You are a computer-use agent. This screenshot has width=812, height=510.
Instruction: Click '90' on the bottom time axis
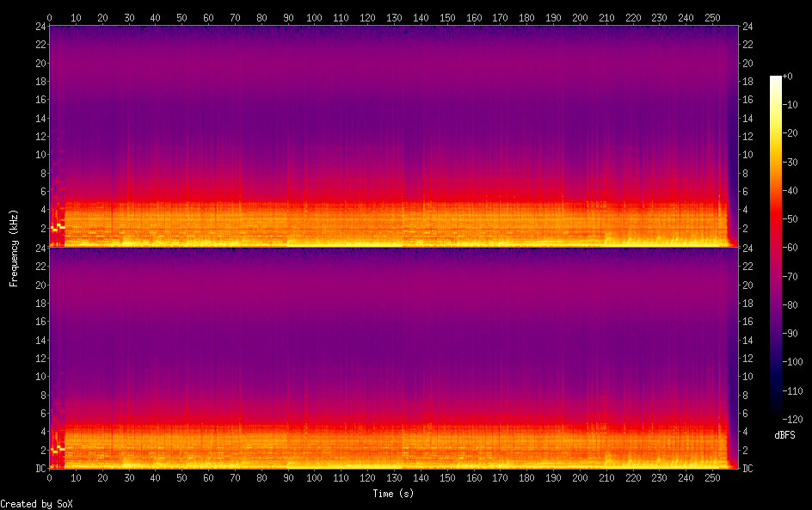point(288,478)
